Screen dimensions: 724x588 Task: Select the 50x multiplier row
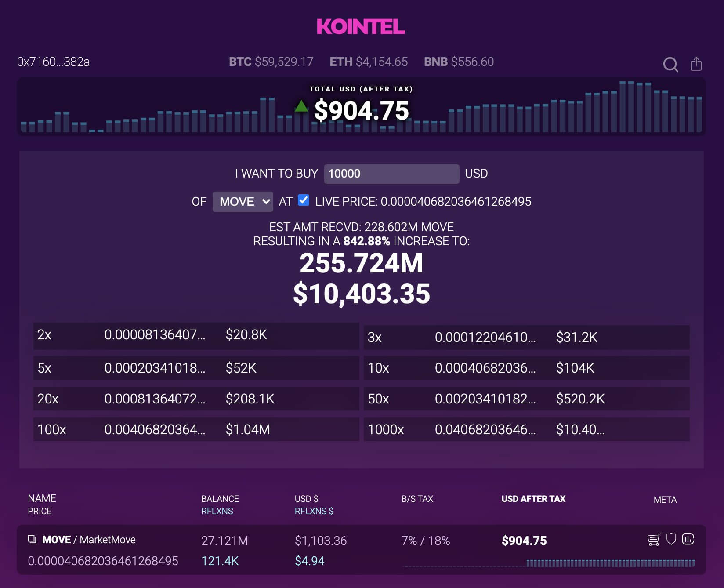526,399
